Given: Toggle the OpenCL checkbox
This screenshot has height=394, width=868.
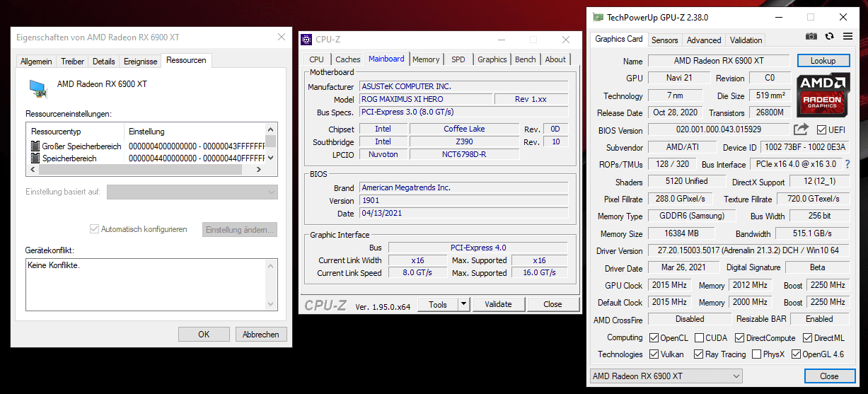Looking at the screenshot, I should coord(654,338).
